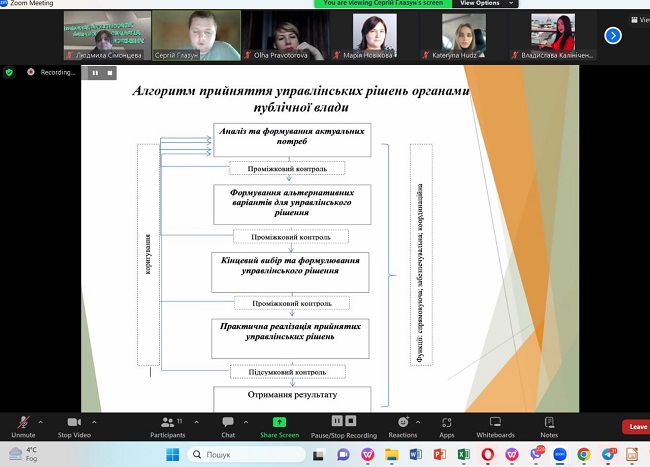The height and width of the screenshot is (467, 650).
Task: Click the vertical коригування label
Action: [148, 254]
